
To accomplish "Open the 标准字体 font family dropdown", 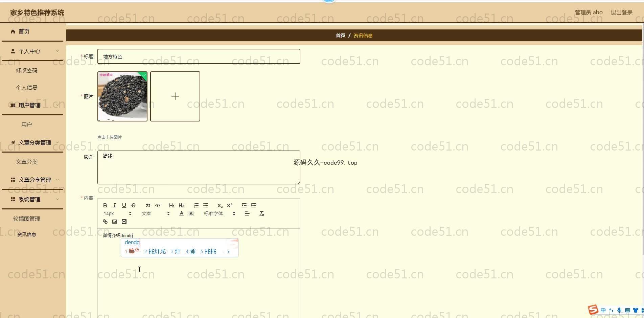I will pyautogui.click(x=220, y=213).
